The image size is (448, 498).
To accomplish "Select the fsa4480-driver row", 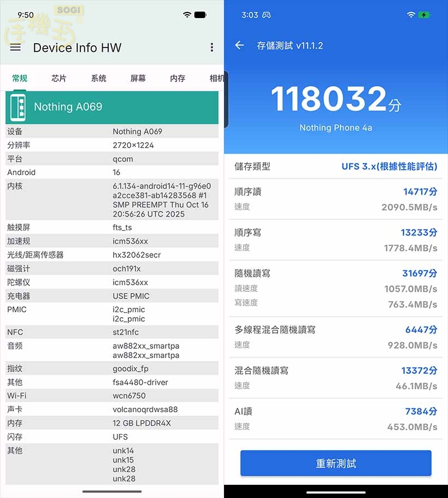I will pyautogui.click(x=112, y=382).
